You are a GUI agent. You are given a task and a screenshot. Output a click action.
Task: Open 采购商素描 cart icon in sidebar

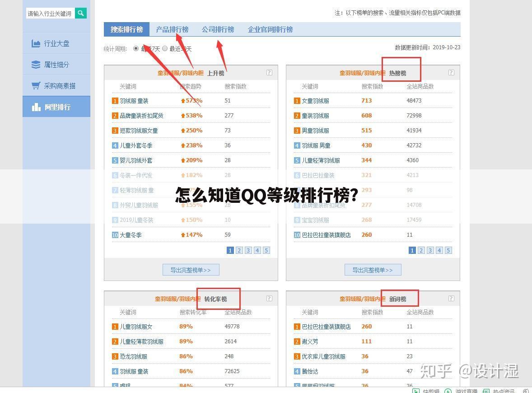[x=36, y=86]
